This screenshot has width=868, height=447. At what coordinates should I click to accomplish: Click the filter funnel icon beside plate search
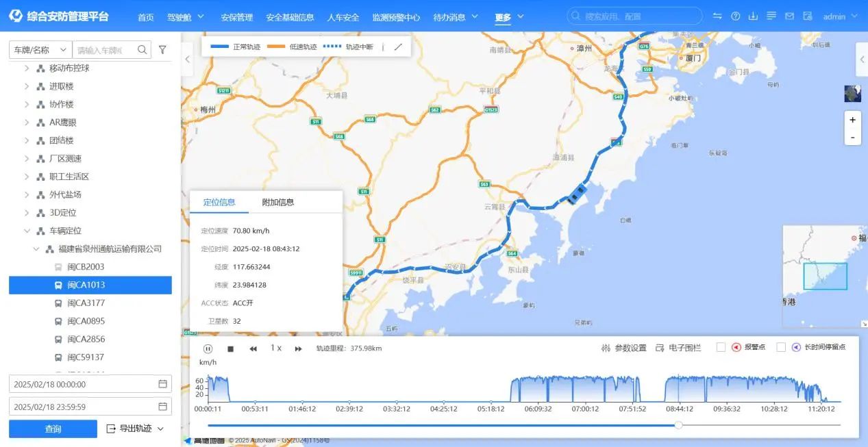pyautogui.click(x=162, y=49)
